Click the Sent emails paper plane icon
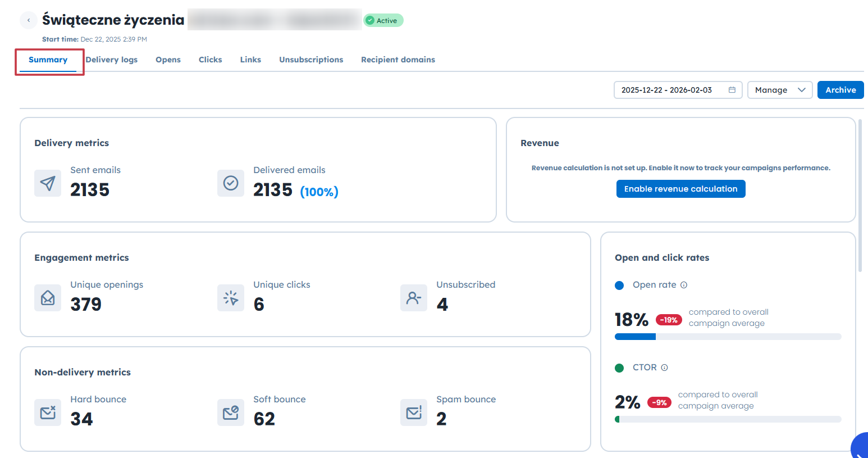868x458 pixels. 48,183
